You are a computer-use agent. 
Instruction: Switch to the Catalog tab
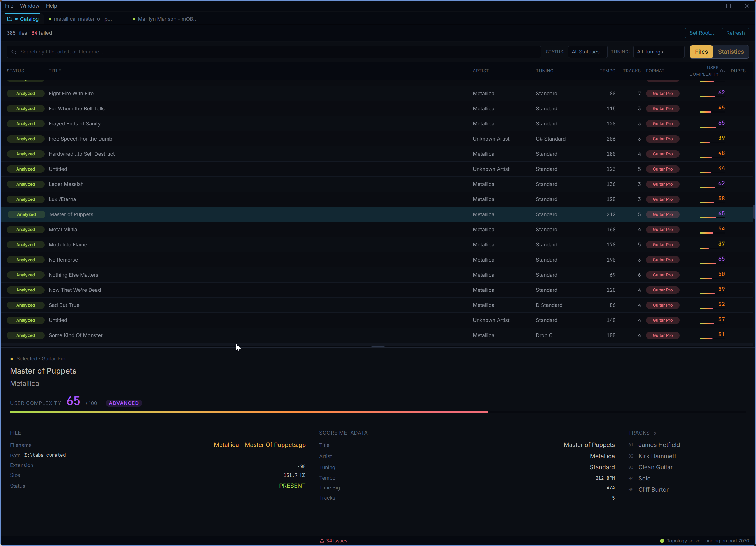coord(23,19)
